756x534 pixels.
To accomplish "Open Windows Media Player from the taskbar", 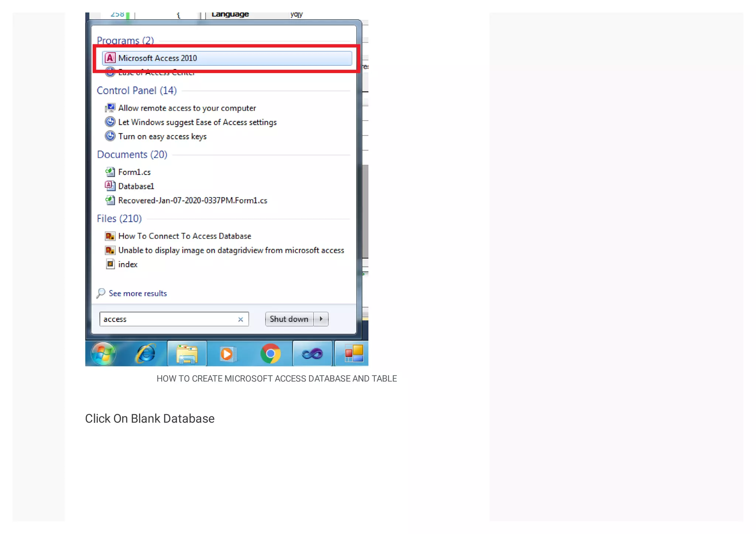I will click(227, 354).
